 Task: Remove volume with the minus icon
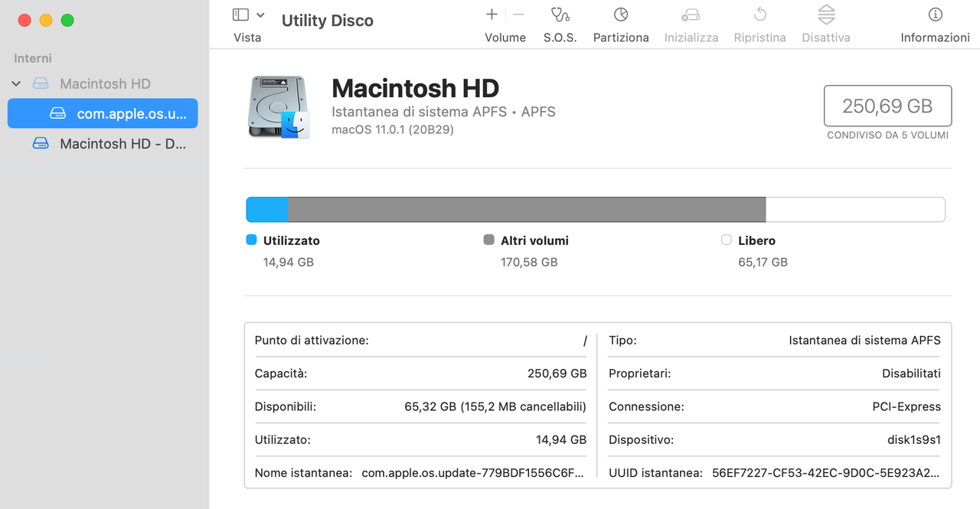[x=518, y=15]
